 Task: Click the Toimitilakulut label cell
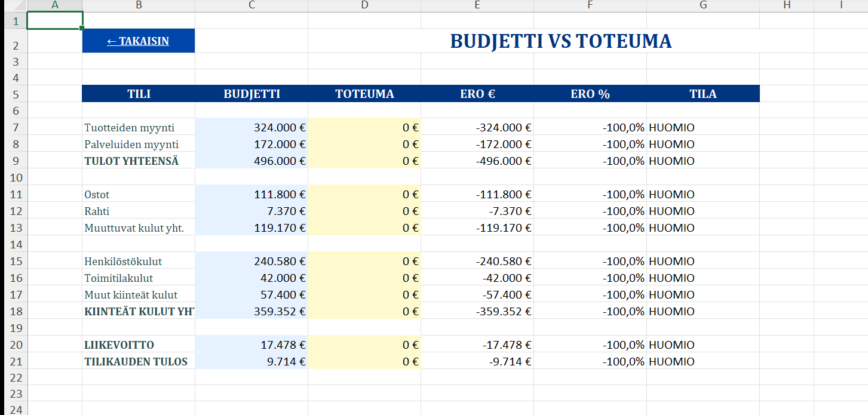click(x=139, y=278)
